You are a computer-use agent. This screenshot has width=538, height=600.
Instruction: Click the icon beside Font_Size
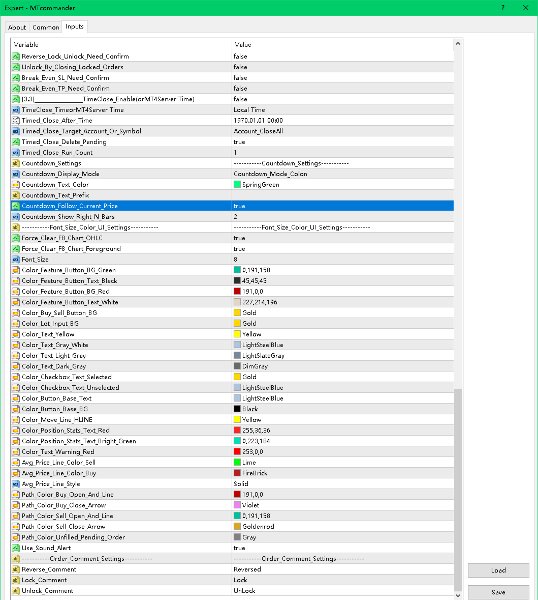point(16,259)
